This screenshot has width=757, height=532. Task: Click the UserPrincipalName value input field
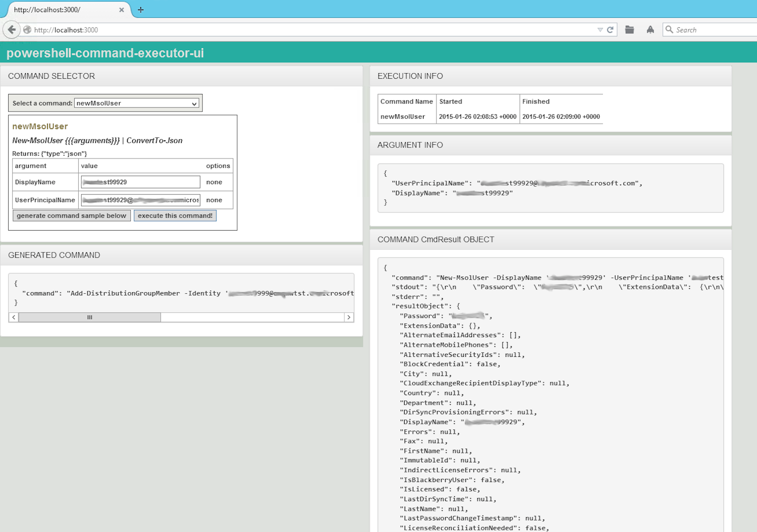point(140,200)
